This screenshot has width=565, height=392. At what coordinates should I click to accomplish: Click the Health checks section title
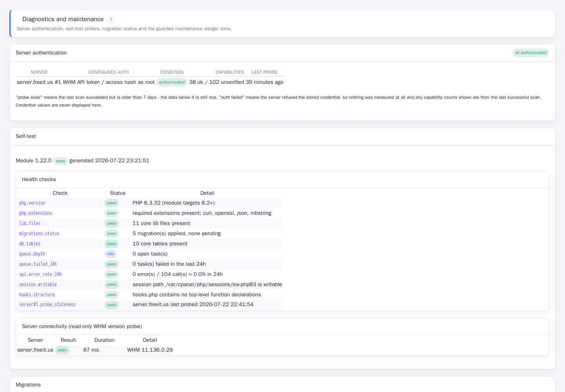[39, 180]
